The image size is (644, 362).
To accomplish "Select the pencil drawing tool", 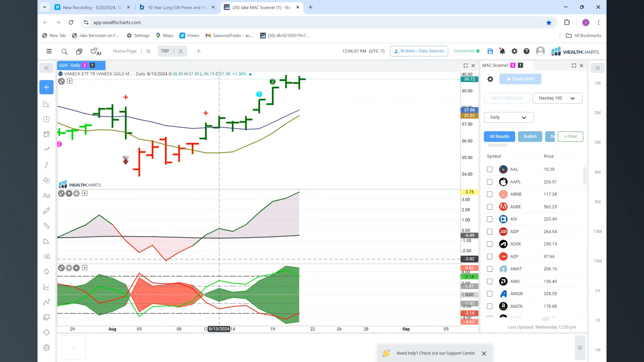I will (47, 210).
